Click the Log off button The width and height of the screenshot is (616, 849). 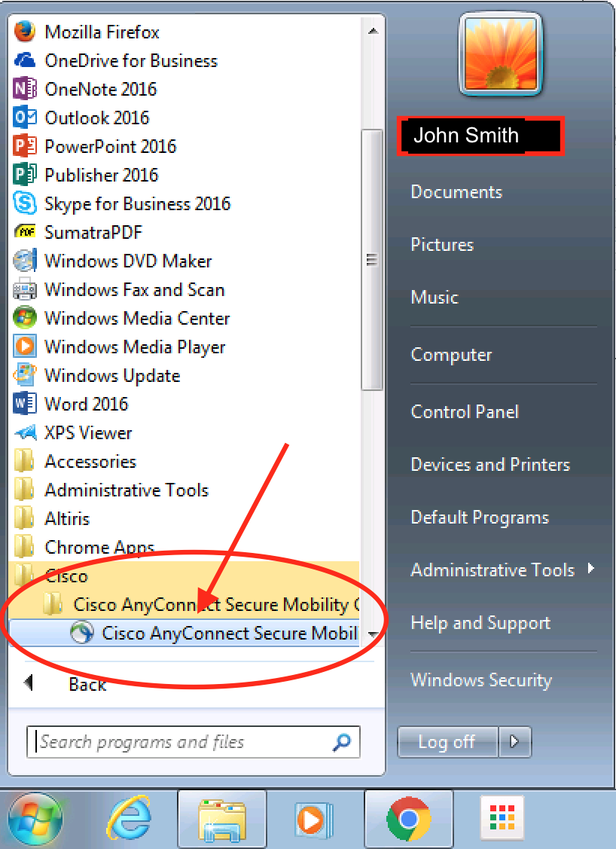pyautogui.click(x=447, y=741)
